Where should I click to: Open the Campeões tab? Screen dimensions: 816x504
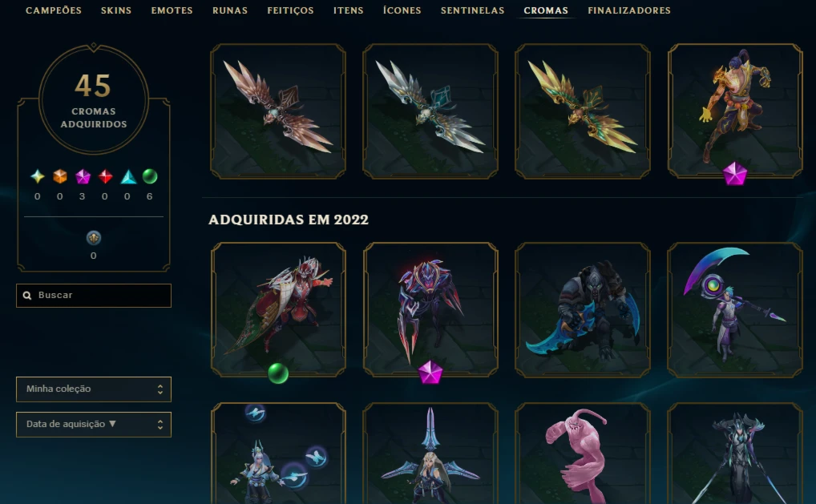(x=54, y=10)
